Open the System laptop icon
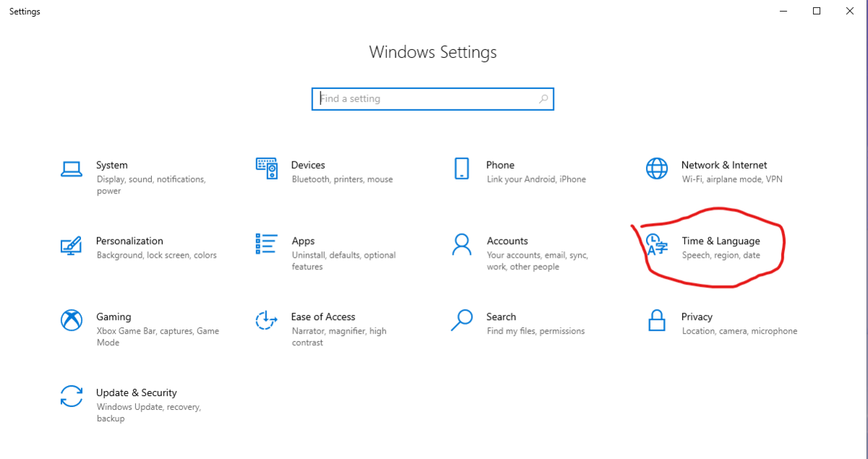This screenshot has height=459, width=868. pos(71,169)
